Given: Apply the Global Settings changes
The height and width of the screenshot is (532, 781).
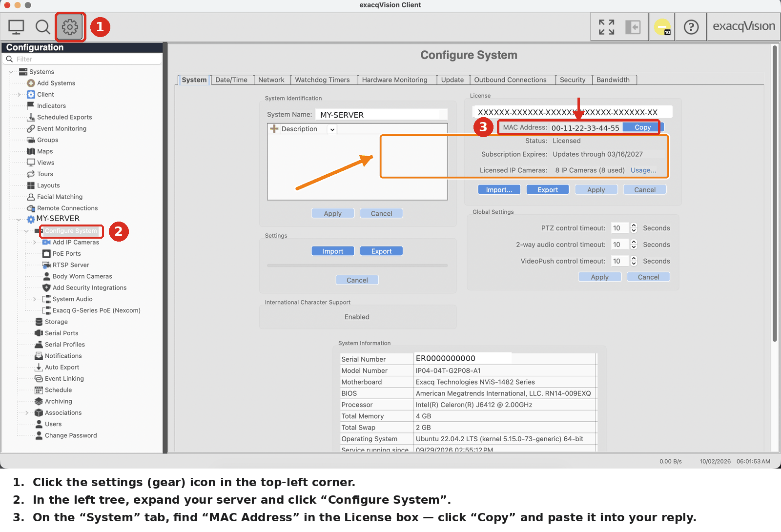Looking at the screenshot, I should point(600,277).
